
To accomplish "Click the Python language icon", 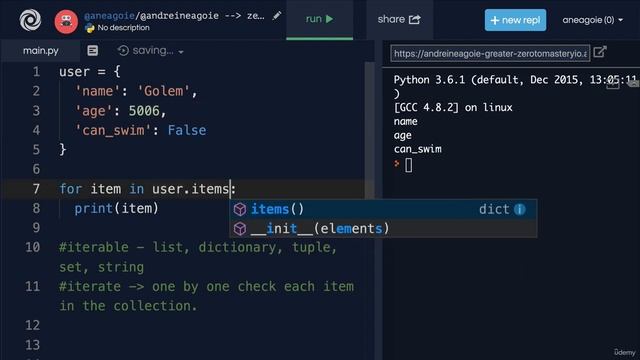I will coord(89,28).
